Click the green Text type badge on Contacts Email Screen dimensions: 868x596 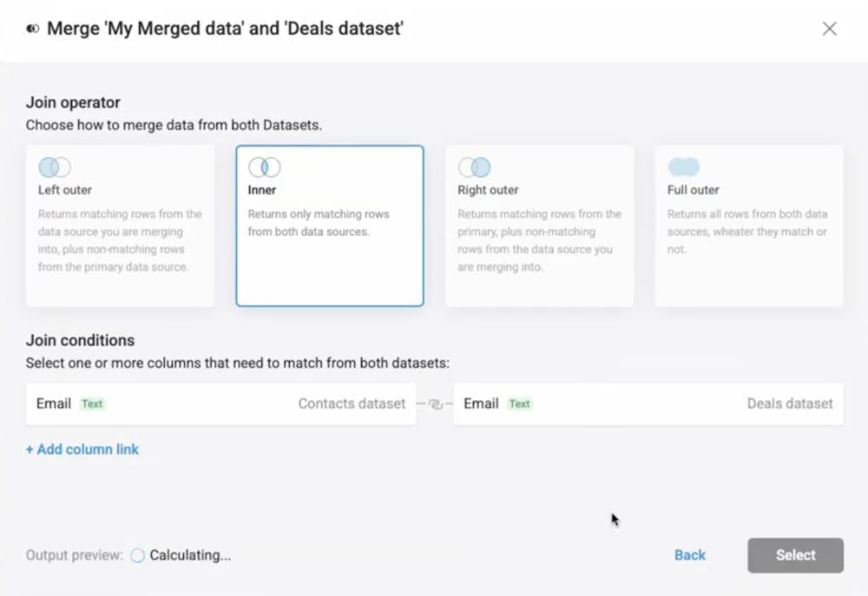tap(92, 404)
